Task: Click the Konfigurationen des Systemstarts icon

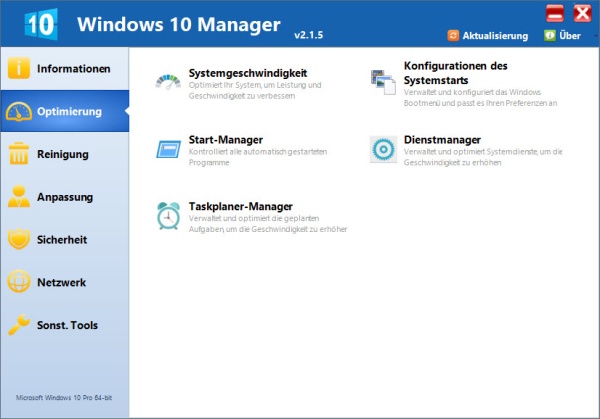Action: coord(383,82)
